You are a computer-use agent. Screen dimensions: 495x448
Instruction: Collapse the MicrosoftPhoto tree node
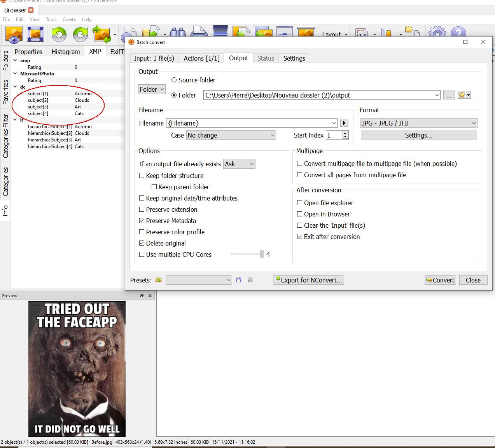(x=15, y=73)
